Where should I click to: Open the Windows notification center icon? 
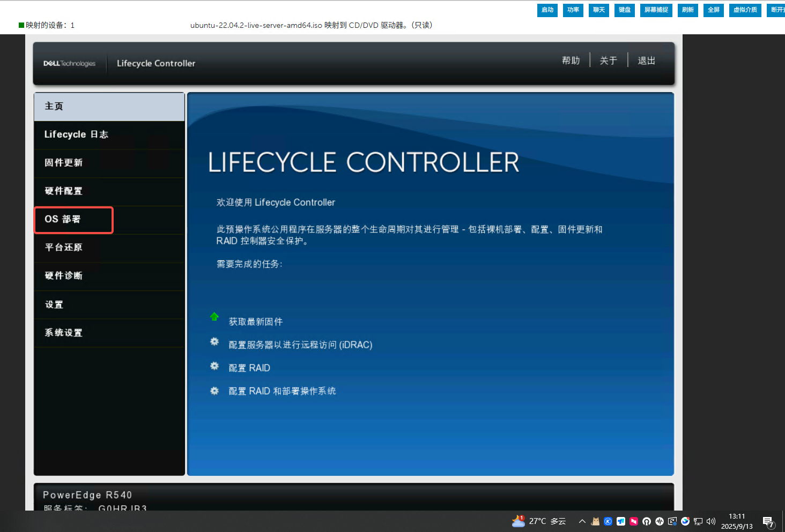click(x=768, y=522)
